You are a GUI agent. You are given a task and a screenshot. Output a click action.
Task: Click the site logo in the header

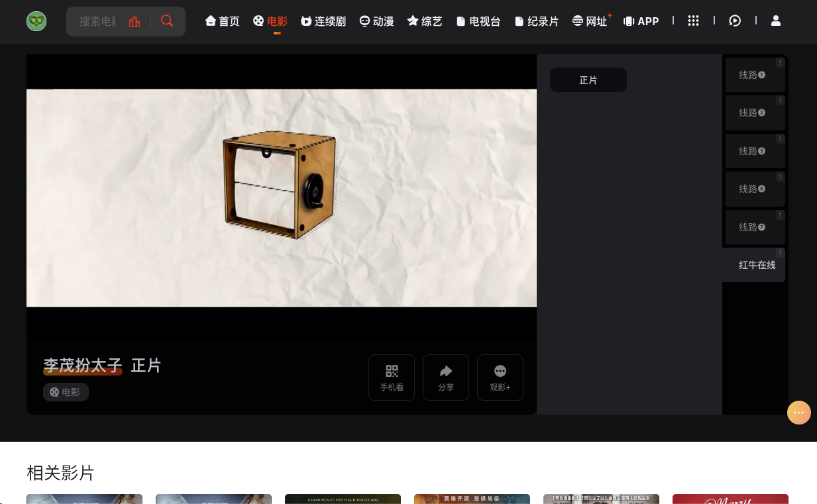(x=36, y=21)
